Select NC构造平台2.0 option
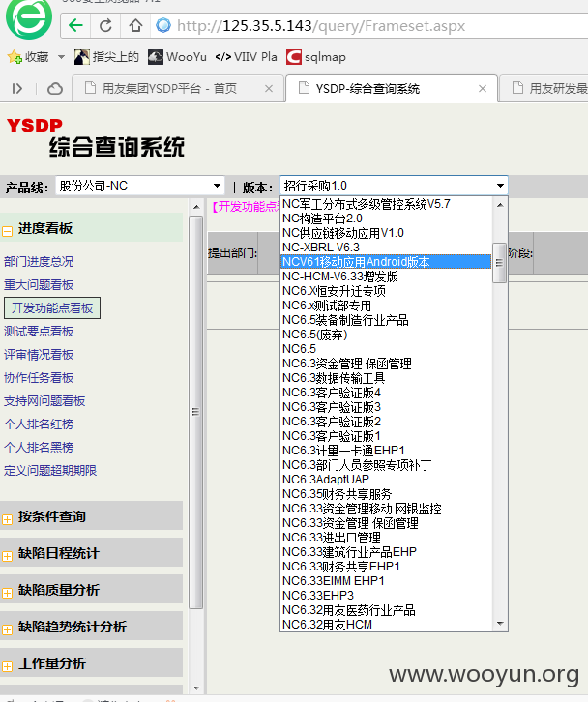 click(x=386, y=219)
